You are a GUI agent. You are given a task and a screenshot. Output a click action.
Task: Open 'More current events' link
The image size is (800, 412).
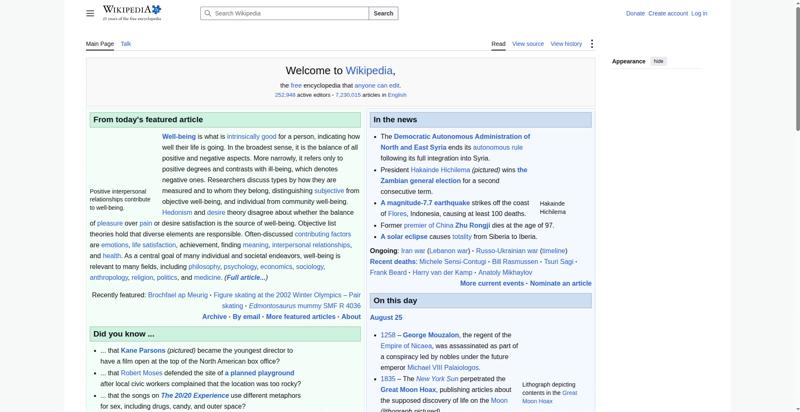pyautogui.click(x=492, y=284)
